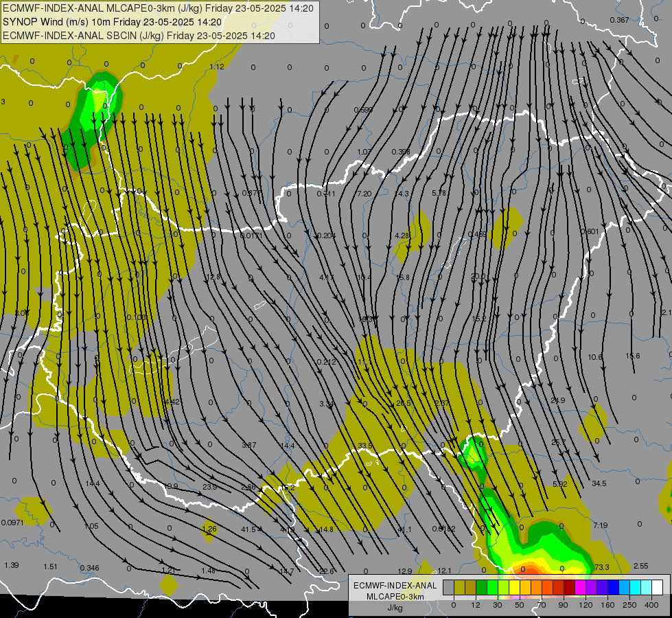Click the 30 tick label on the legend scale
672x618 pixels.
click(x=497, y=605)
